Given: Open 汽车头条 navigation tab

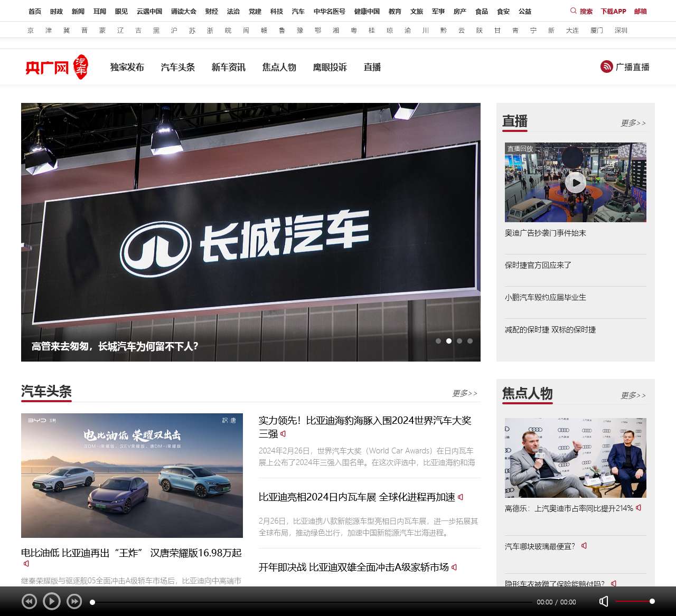Looking at the screenshot, I should [178, 67].
